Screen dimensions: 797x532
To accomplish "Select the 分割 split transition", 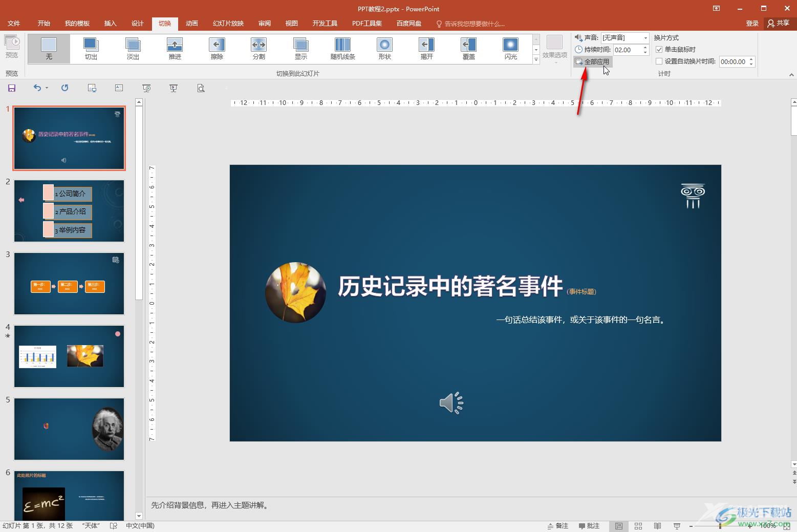I will coord(259,49).
